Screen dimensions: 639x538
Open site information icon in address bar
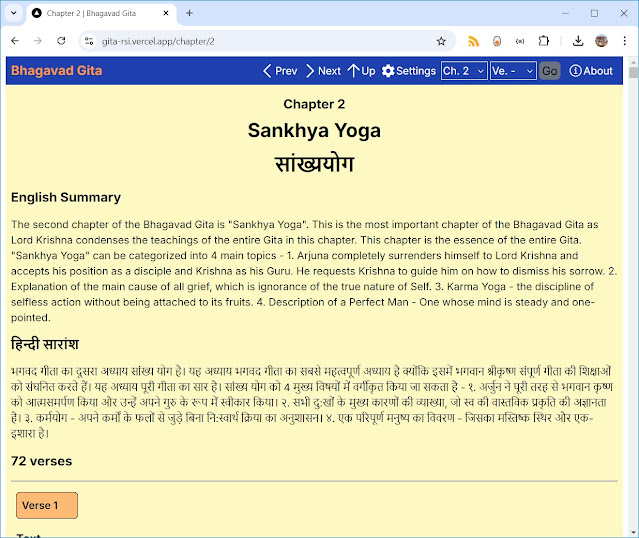(x=89, y=41)
